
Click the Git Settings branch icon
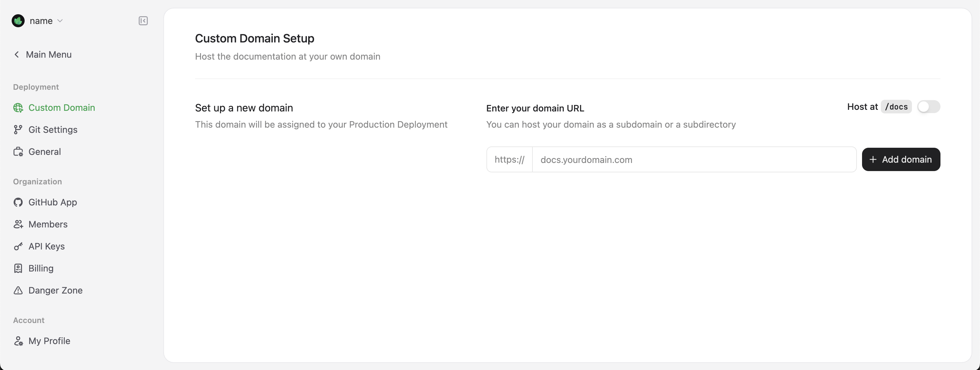[18, 130]
